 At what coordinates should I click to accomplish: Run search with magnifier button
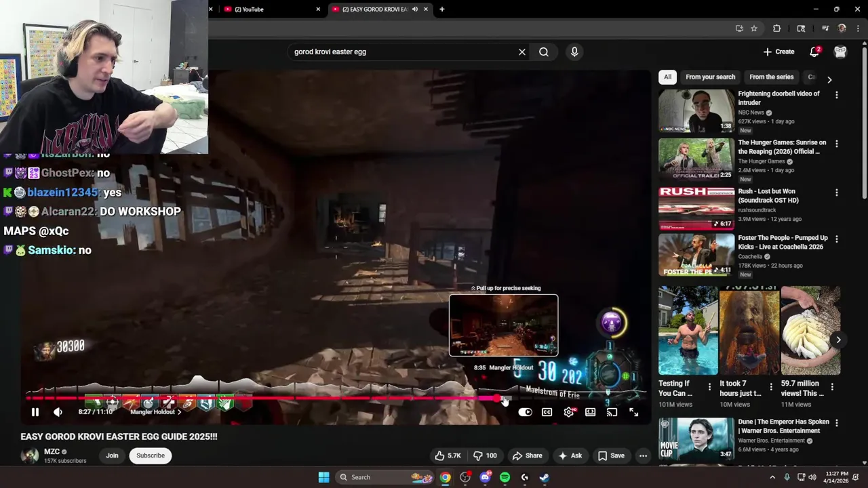[544, 52]
